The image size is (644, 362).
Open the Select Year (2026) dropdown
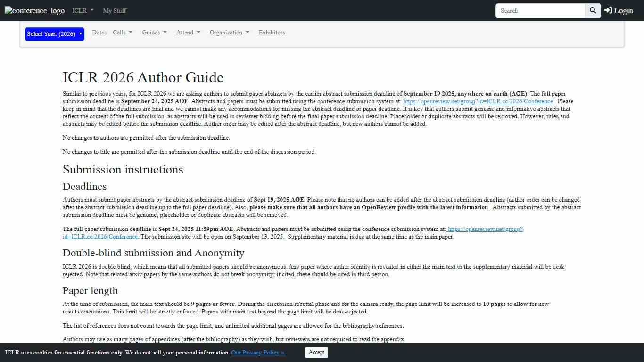pos(54,34)
